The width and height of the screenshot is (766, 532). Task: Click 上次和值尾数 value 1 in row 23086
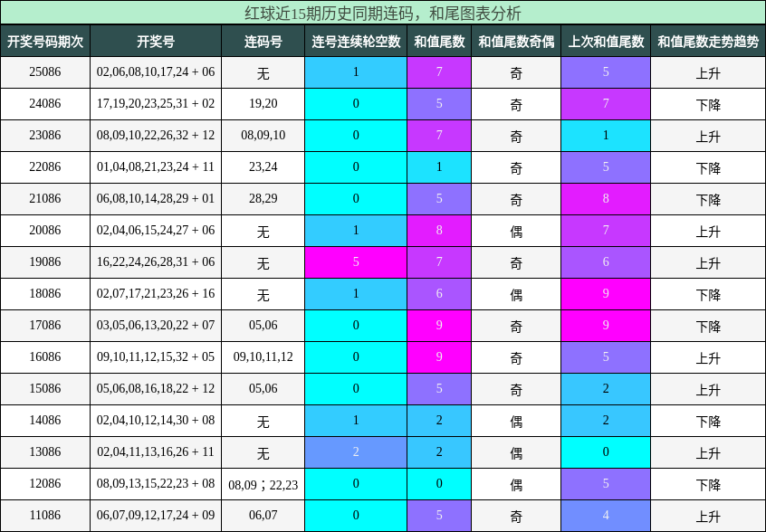pyautogui.click(x=605, y=136)
